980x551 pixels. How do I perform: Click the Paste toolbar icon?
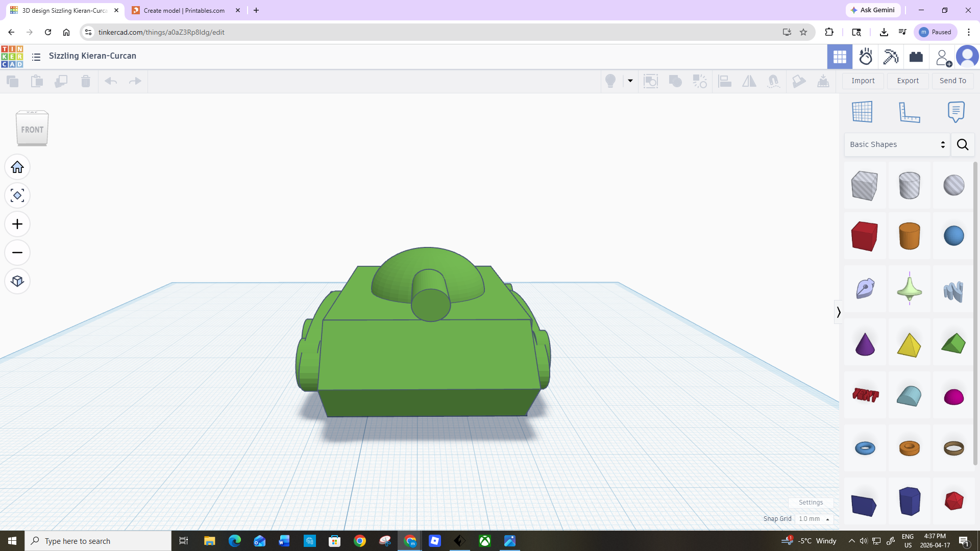click(37, 81)
